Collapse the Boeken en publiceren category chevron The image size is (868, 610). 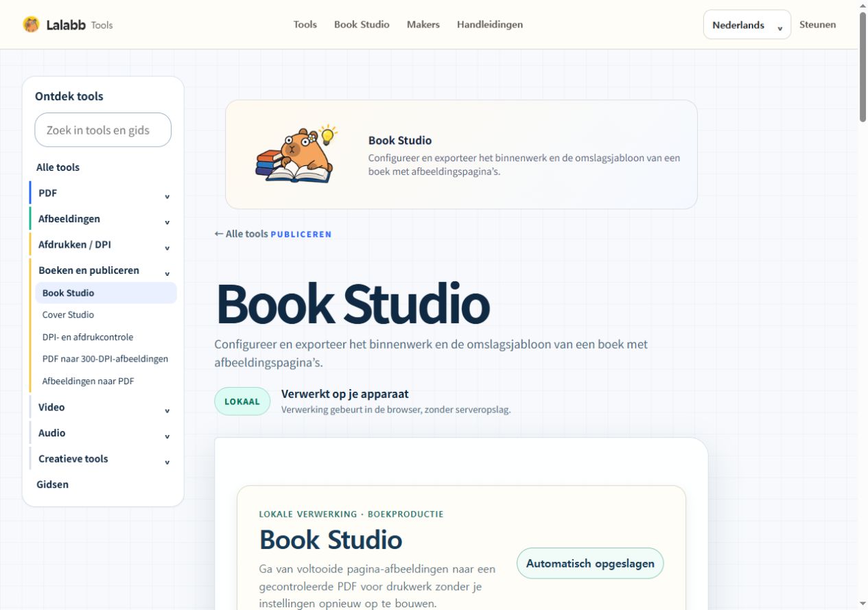point(167,274)
